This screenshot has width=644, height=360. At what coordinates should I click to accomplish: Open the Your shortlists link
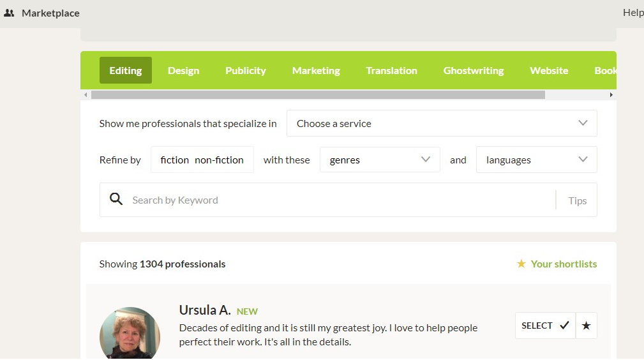click(x=564, y=264)
